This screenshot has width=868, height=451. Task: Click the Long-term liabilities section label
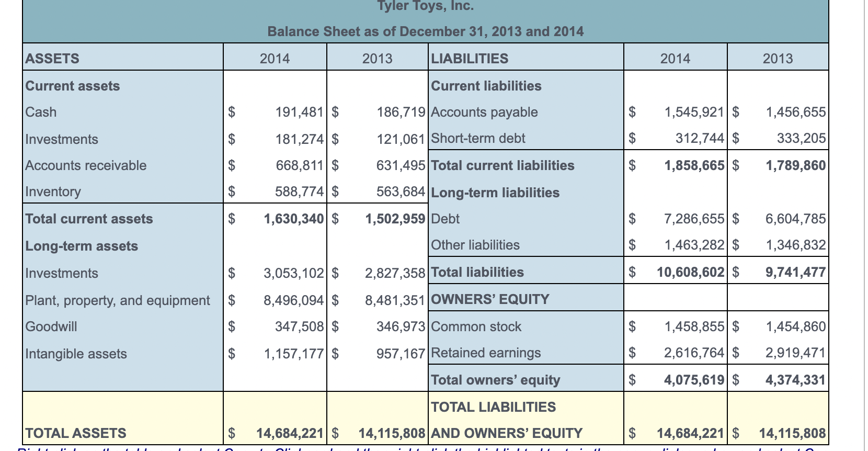(x=495, y=193)
